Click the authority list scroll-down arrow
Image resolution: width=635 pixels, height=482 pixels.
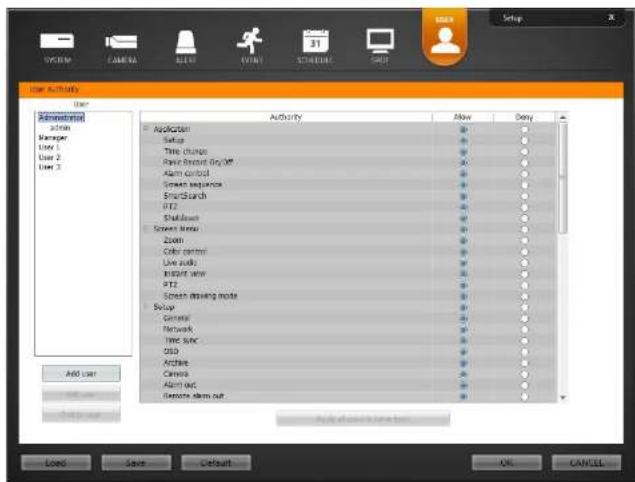pyautogui.click(x=563, y=398)
